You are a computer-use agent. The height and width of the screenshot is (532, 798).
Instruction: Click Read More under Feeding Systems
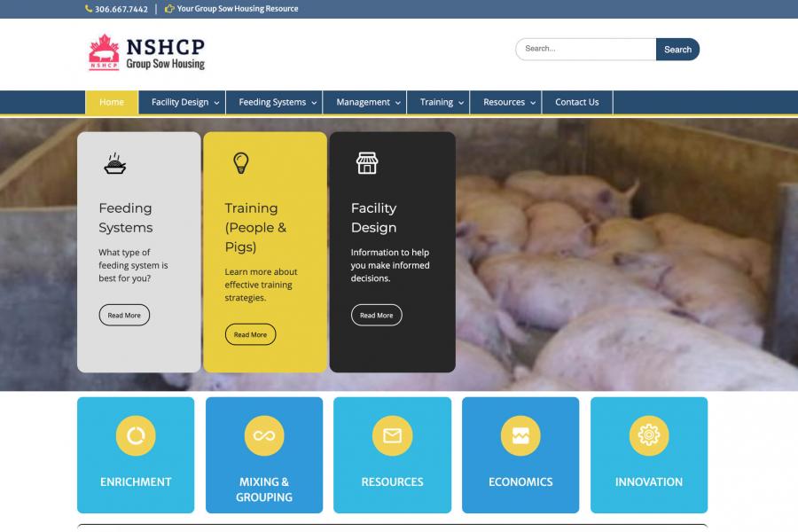(x=124, y=315)
